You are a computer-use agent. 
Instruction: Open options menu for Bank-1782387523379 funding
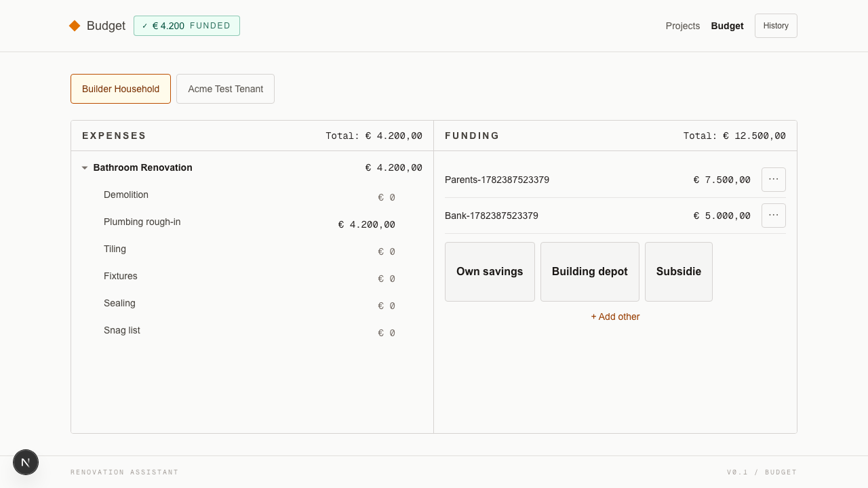click(773, 216)
